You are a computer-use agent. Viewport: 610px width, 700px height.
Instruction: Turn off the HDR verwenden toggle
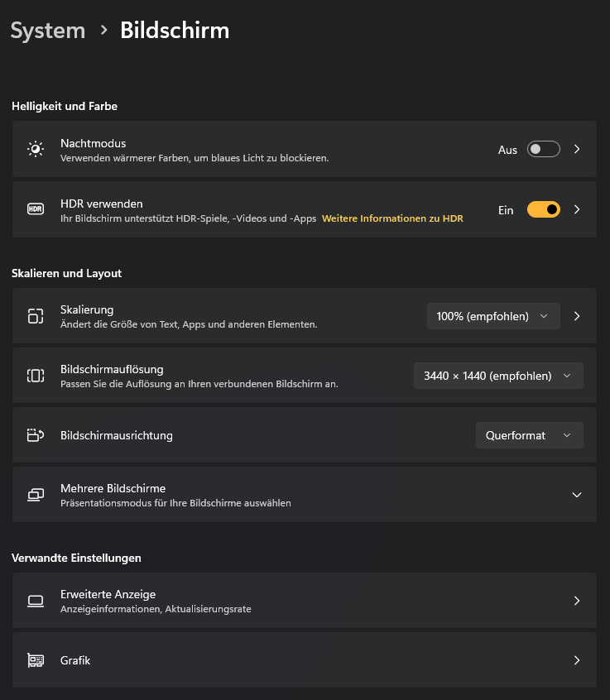click(x=544, y=210)
